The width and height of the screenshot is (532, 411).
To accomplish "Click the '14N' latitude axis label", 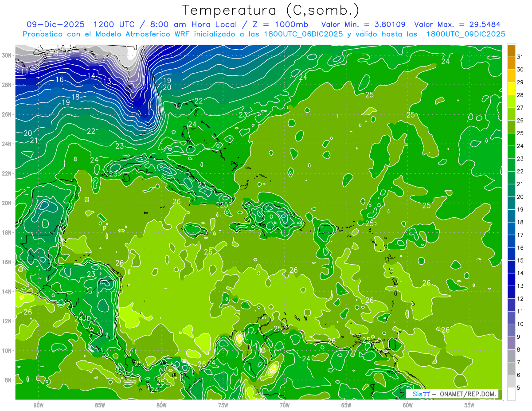I will tap(7, 291).
